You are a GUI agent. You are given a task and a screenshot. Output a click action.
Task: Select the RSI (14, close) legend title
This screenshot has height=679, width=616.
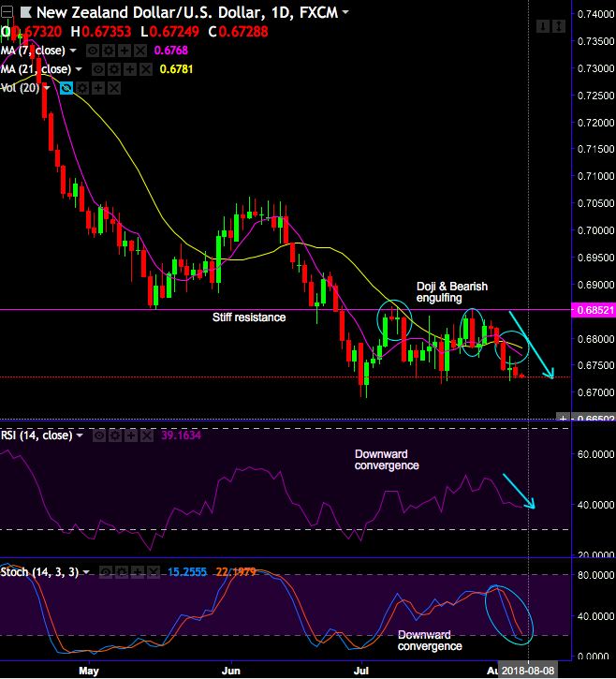37,435
